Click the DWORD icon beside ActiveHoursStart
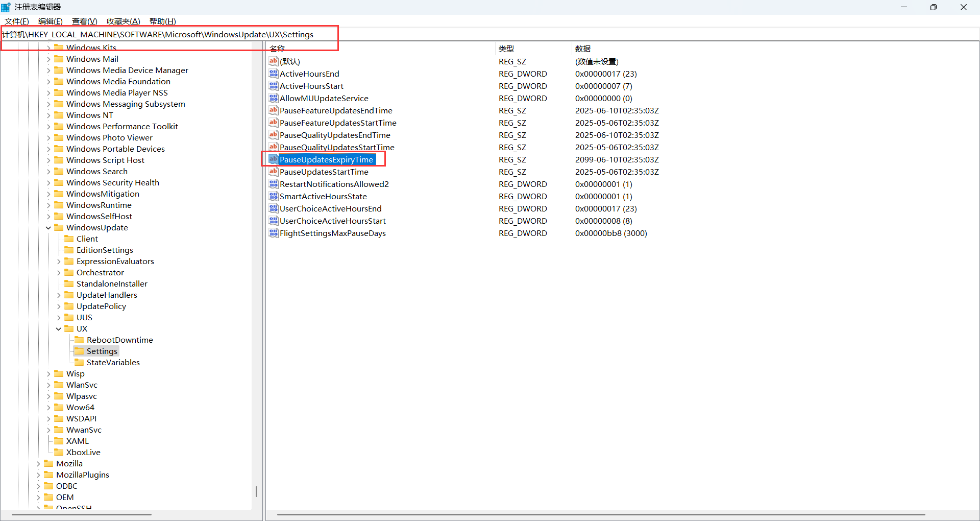The image size is (980, 521). click(x=274, y=86)
